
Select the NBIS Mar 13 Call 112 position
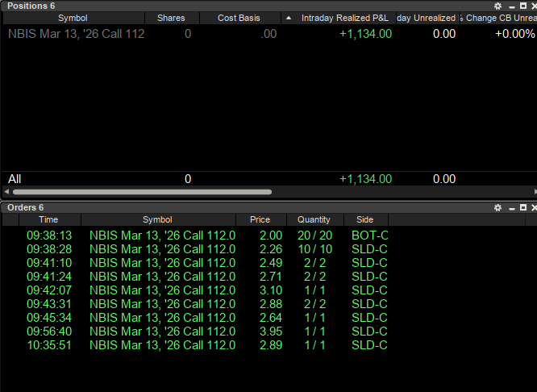point(77,34)
